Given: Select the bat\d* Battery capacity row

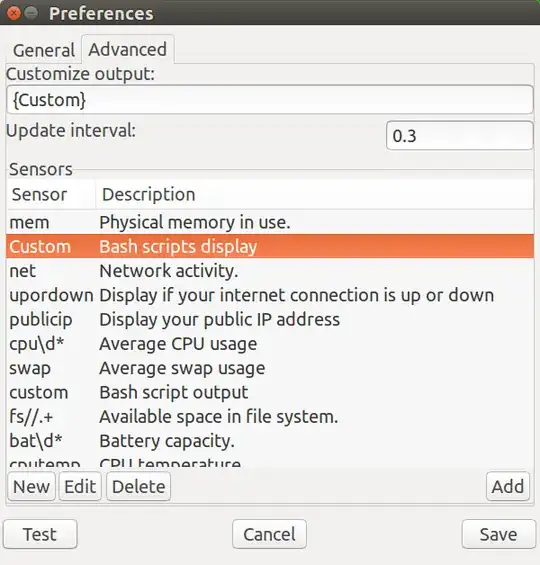Looking at the screenshot, I should point(270,441).
